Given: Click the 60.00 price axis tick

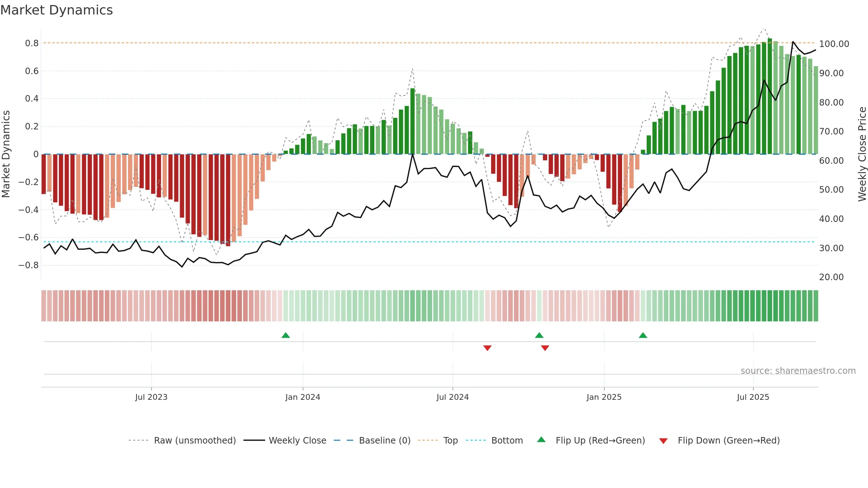Looking at the screenshot, I should (831, 161).
